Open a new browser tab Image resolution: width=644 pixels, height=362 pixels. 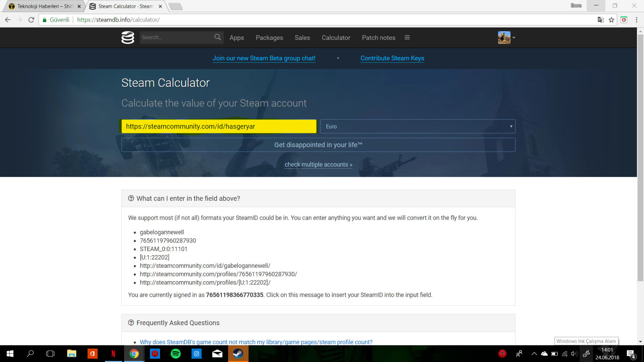175,6
